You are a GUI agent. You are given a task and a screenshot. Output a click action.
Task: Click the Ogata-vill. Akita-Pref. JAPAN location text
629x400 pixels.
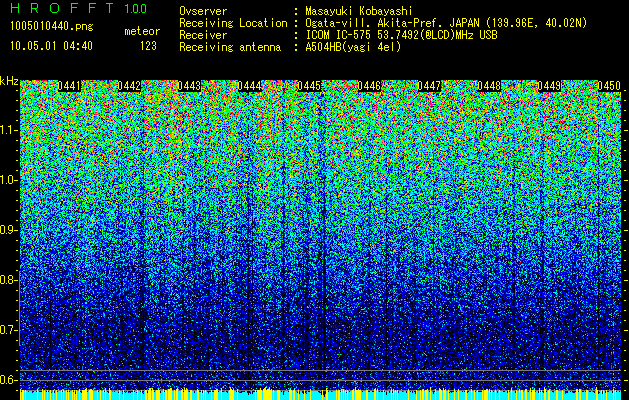446,23
